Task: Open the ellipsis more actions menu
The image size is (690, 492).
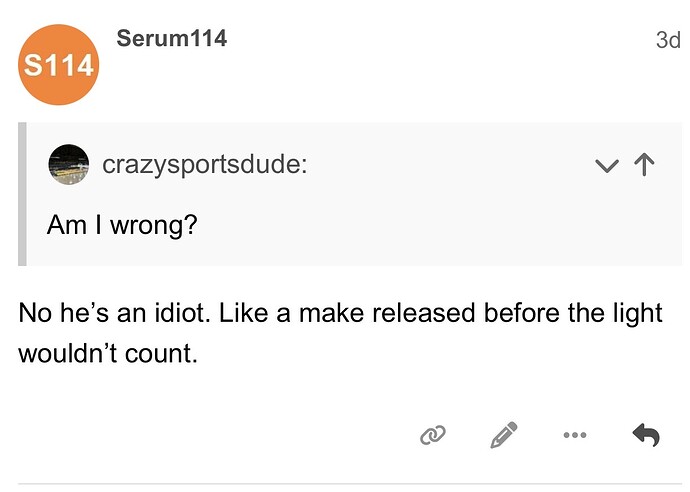Action: (574, 435)
